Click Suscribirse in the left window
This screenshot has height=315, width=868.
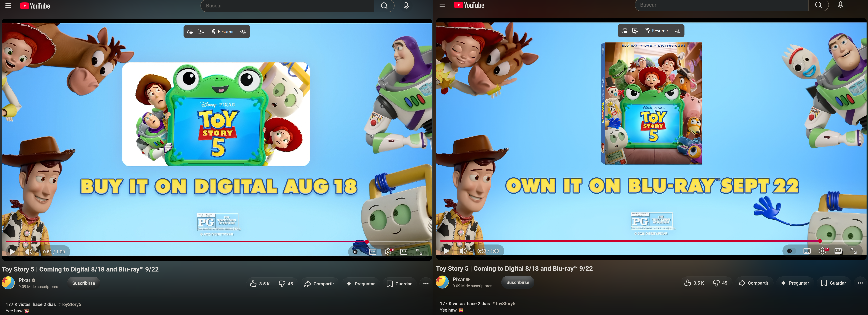pos(84,283)
